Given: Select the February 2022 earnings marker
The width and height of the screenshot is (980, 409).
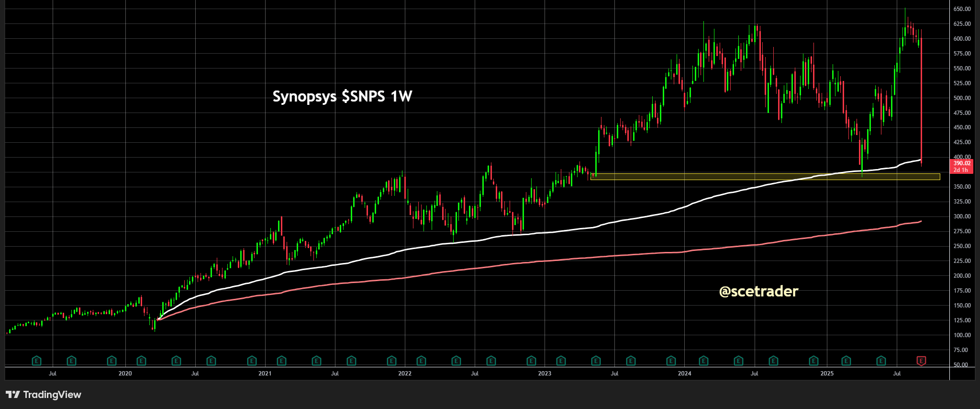Looking at the screenshot, I should (x=421, y=361).
